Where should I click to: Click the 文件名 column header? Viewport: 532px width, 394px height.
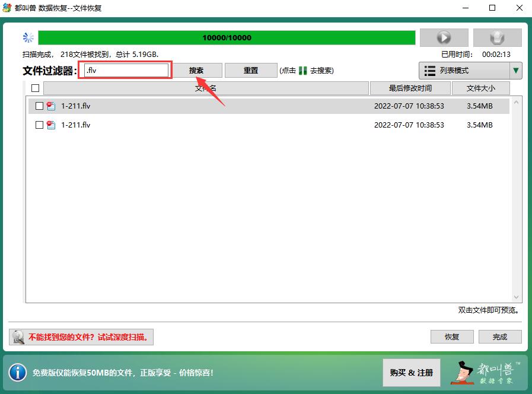(x=205, y=88)
